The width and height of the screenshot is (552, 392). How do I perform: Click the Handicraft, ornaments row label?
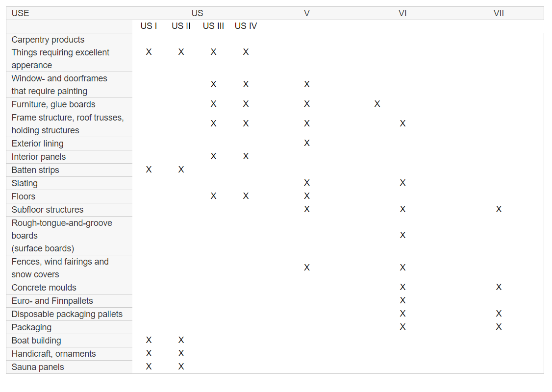tap(53, 354)
